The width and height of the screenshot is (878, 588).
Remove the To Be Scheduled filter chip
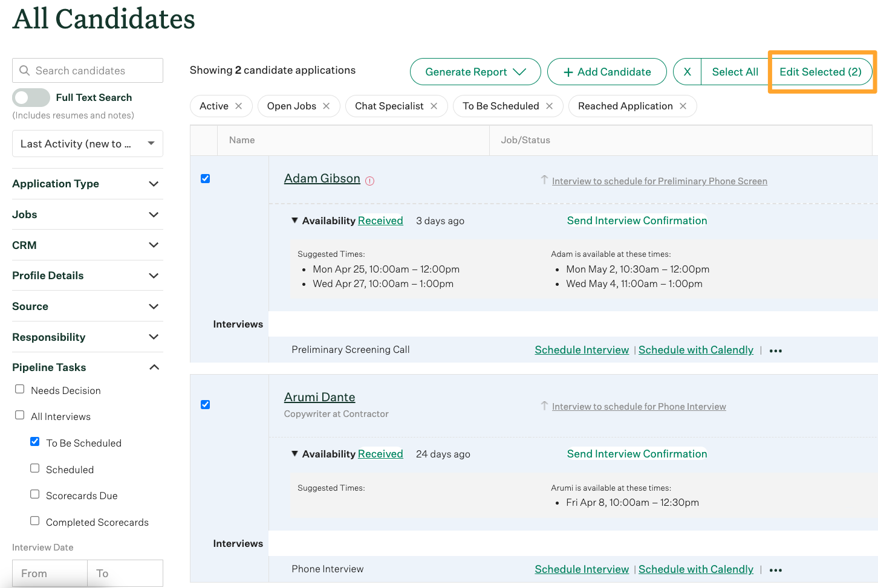[549, 106]
